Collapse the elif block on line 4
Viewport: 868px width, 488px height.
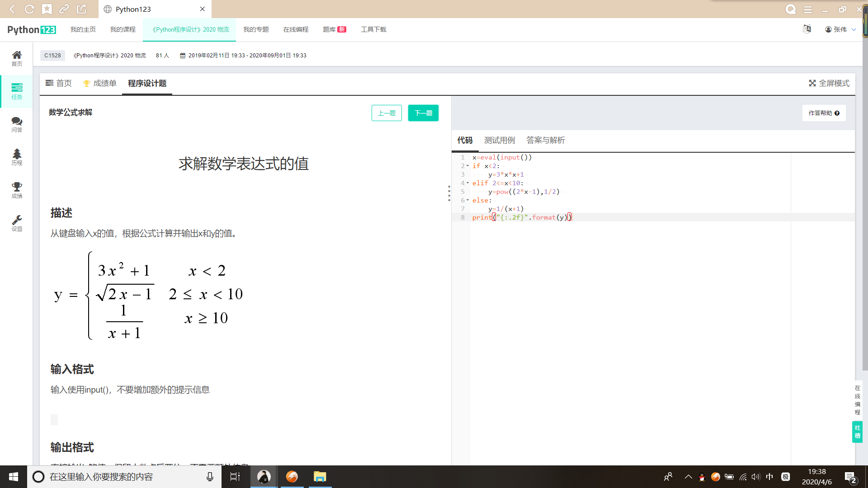pos(467,183)
